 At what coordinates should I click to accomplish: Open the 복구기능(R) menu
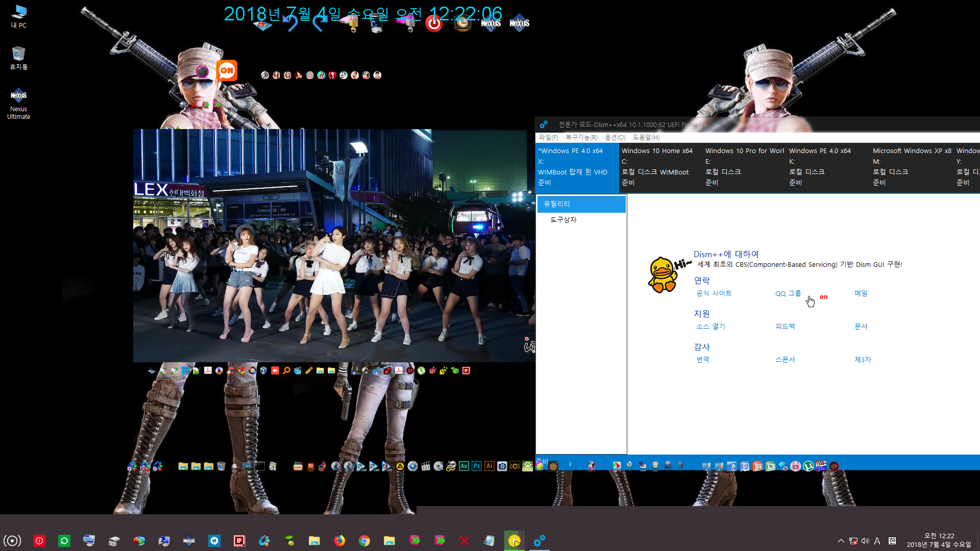click(581, 138)
